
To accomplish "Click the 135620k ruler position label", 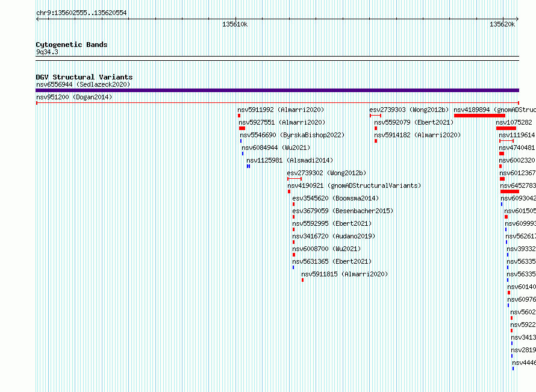I will click(x=502, y=24).
